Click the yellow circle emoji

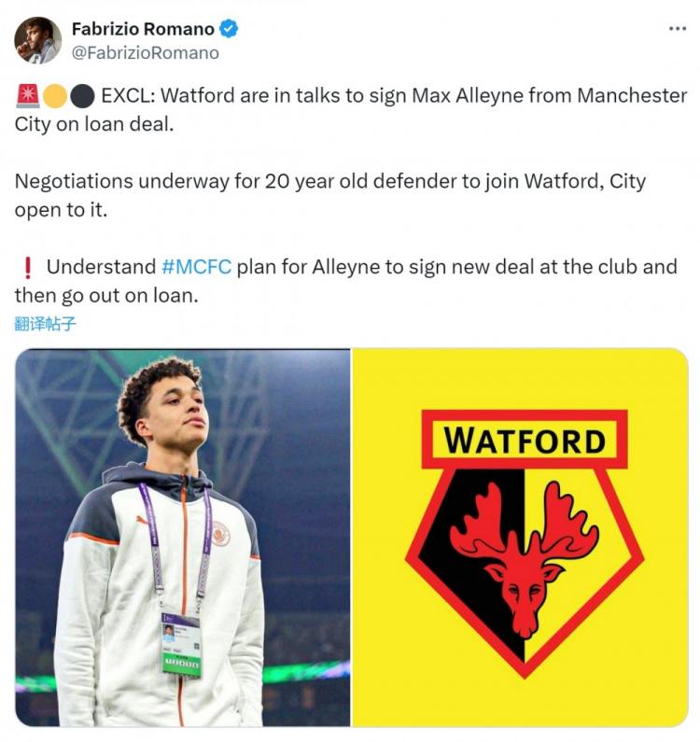pos(55,96)
